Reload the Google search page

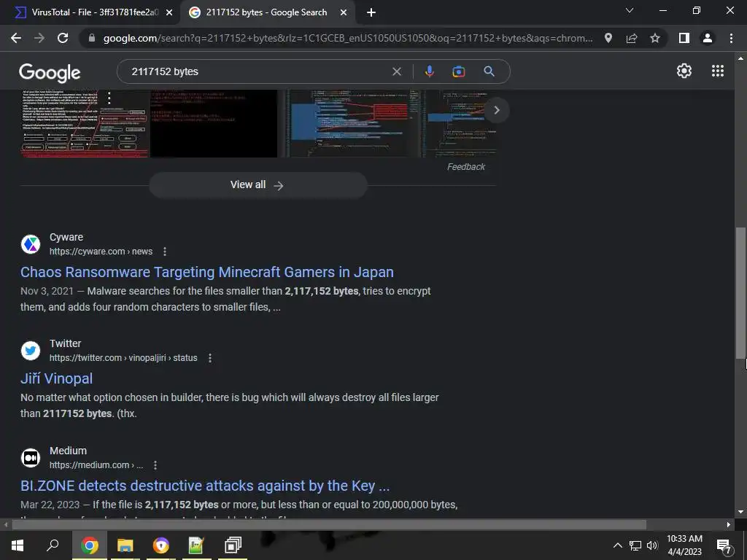[x=63, y=38]
